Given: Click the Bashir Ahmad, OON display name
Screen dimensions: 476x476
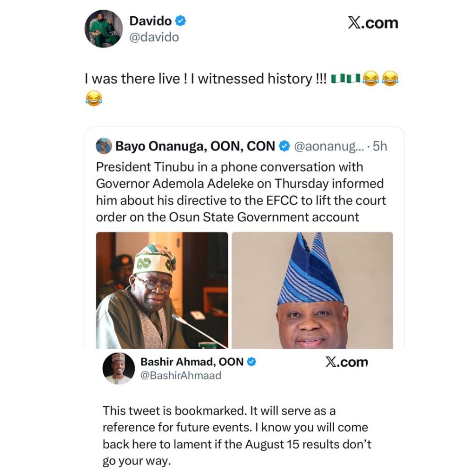Looking at the screenshot, I should [192, 362].
